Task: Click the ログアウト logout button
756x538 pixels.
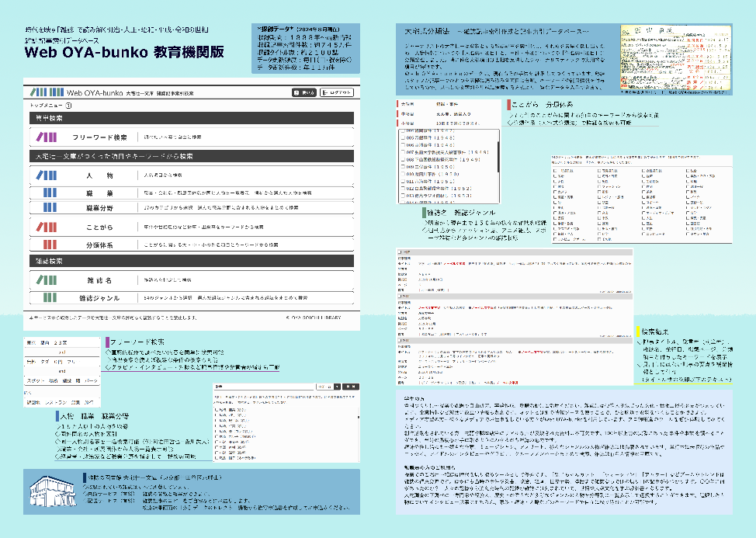Action: click(337, 92)
